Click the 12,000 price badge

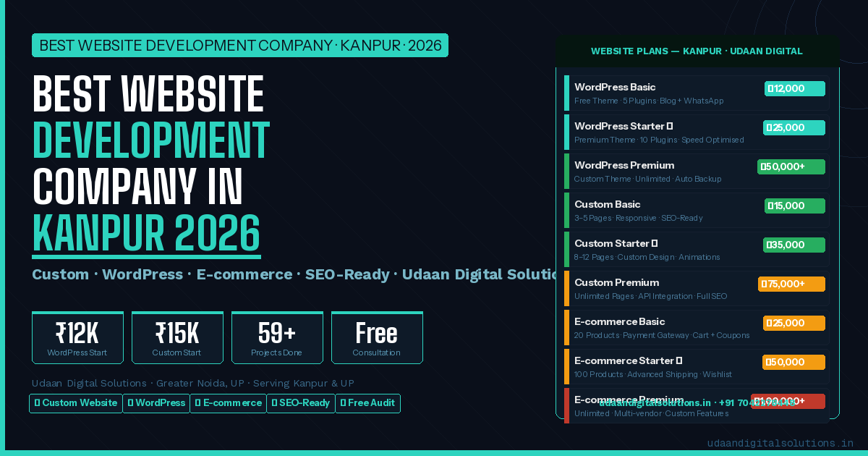[795, 88]
